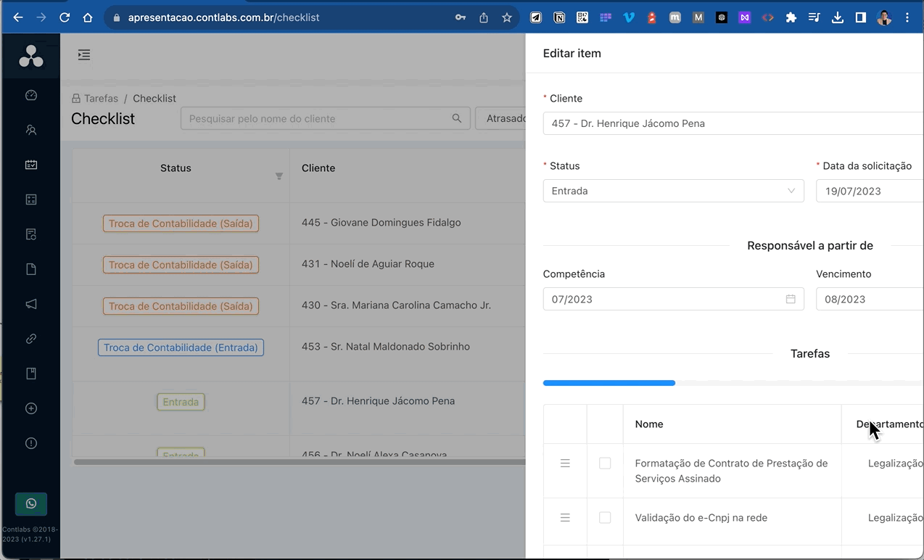Screen dimensions: 924x560
Task: Click the Tarefas breadcrumb link
Action: pyautogui.click(x=101, y=98)
